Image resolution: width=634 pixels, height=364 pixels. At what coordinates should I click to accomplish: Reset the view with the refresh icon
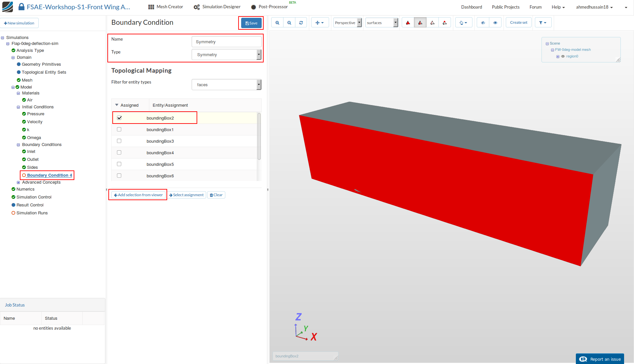pyautogui.click(x=301, y=23)
